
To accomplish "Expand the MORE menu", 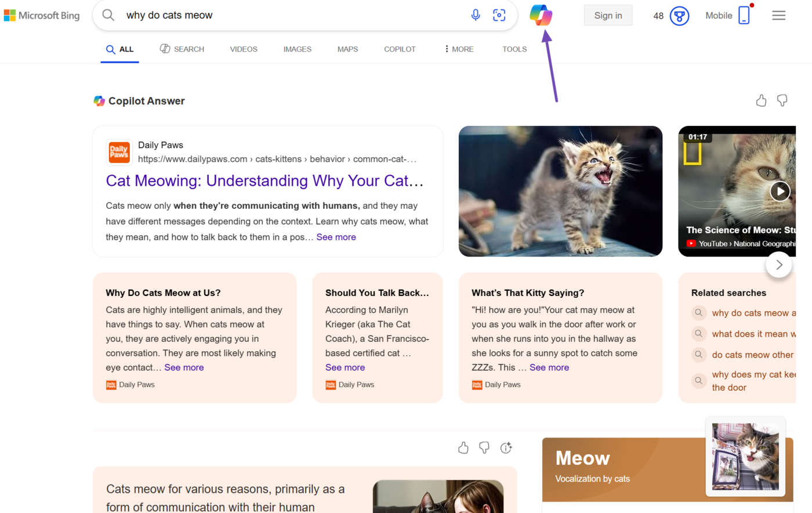I will 459,49.
